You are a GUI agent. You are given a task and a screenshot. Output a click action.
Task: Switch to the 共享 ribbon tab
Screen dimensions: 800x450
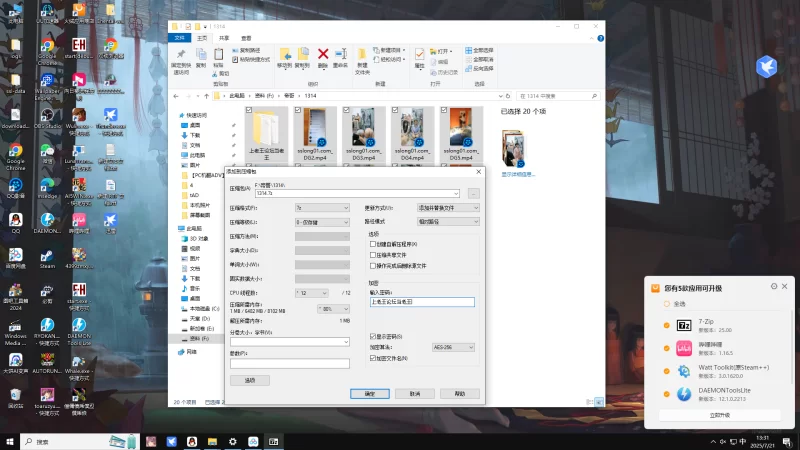224,37
